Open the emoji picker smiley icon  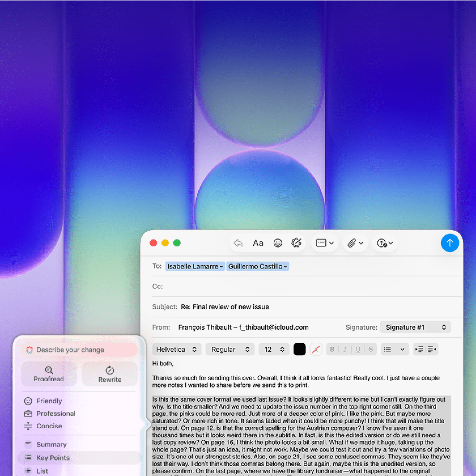pos(278,243)
